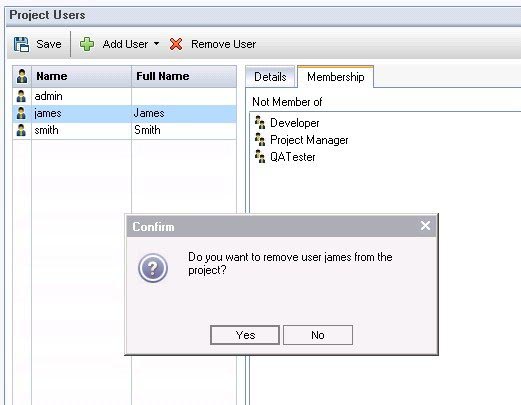Click the green plus Add User icon
The height and width of the screenshot is (405, 521).
tap(87, 44)
